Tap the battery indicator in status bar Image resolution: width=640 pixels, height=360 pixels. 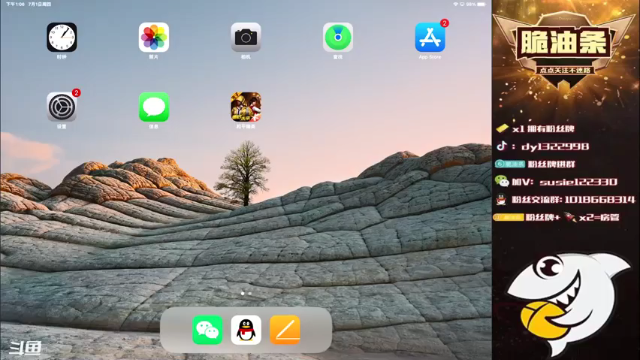482,4
